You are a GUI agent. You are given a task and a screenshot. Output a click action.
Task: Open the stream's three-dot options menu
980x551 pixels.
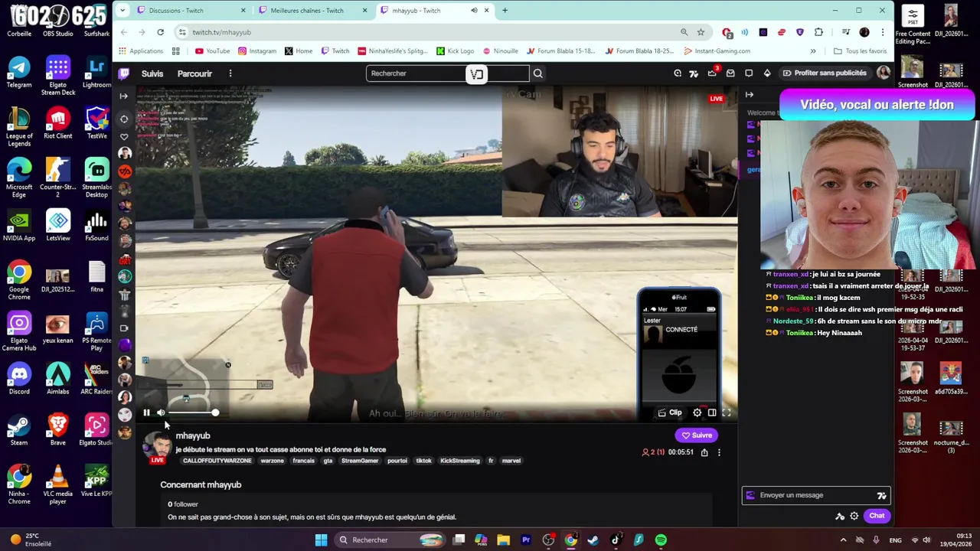tap(719, 452)
